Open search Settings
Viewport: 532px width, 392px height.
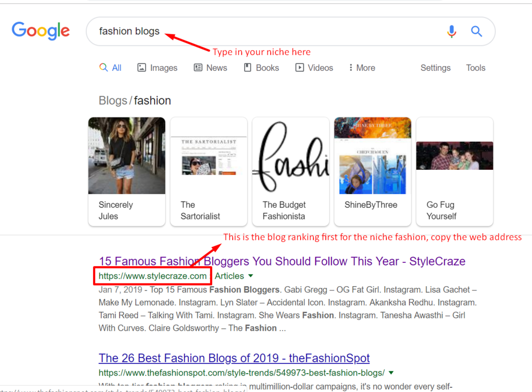[x=435, y=68]
